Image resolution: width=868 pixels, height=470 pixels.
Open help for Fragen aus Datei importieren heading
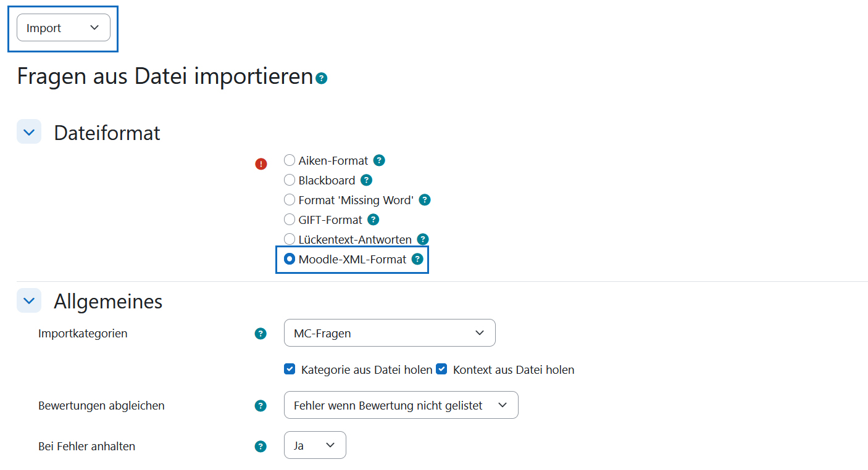[x=321, y=78]
